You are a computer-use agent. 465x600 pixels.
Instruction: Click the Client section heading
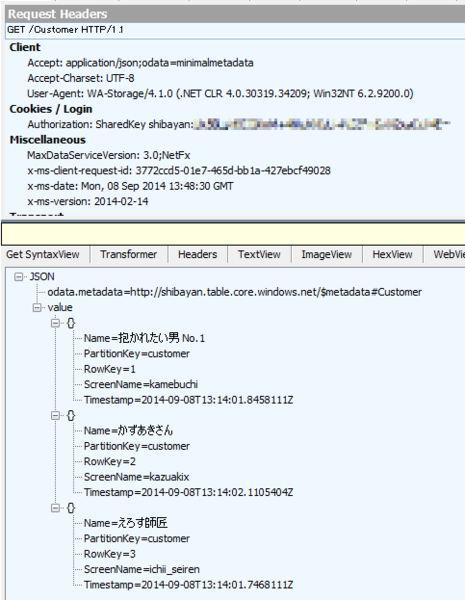(x=25, y=47)
